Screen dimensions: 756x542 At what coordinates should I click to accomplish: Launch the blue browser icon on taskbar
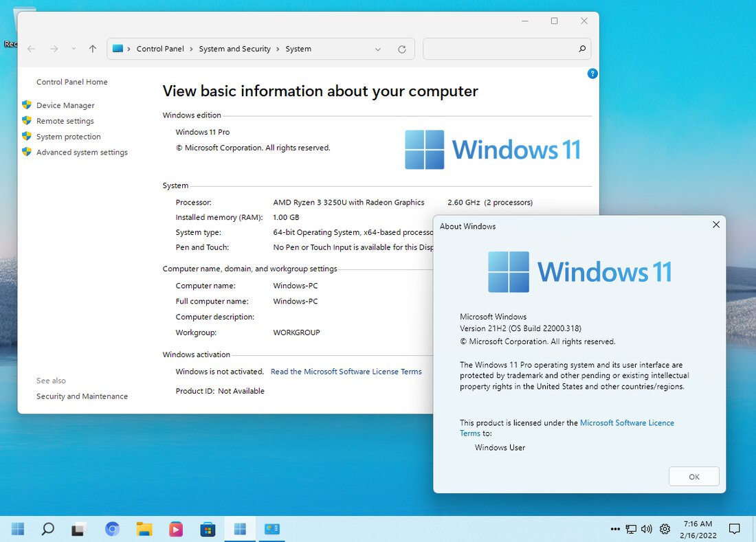(x=112, y=528)
